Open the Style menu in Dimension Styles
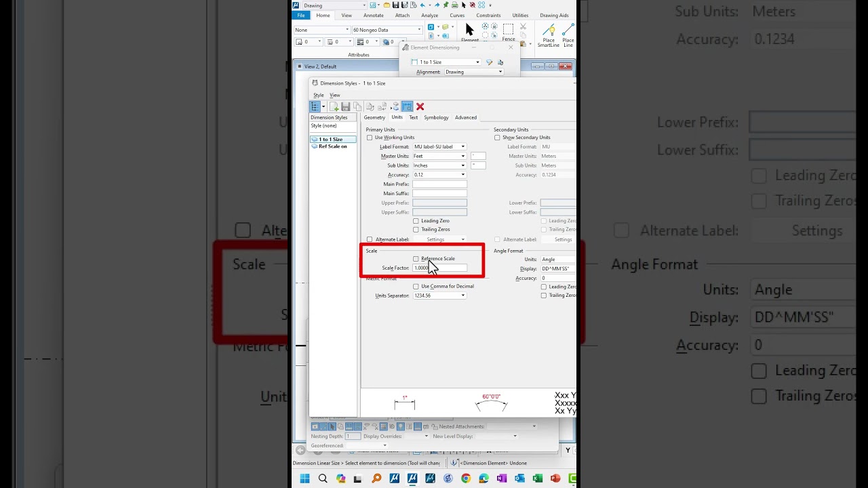868x488 pixels. pos(318,96)
